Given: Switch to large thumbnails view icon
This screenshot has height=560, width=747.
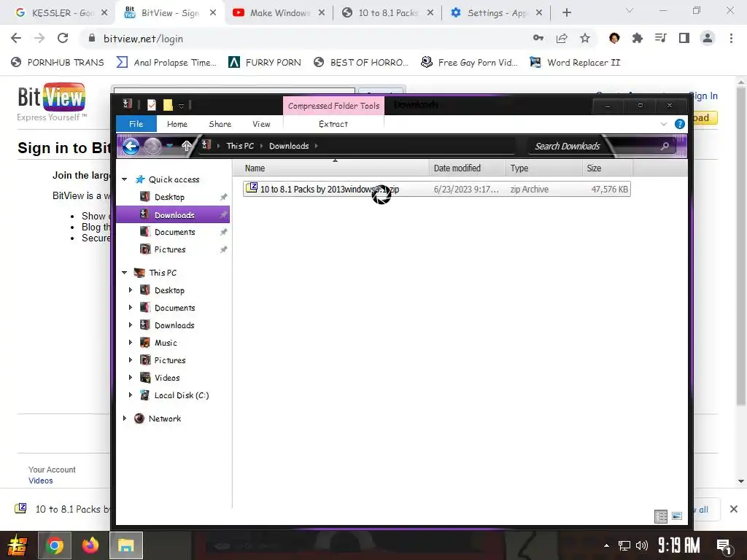Looking at the screenshot, I should click(677, 516).
